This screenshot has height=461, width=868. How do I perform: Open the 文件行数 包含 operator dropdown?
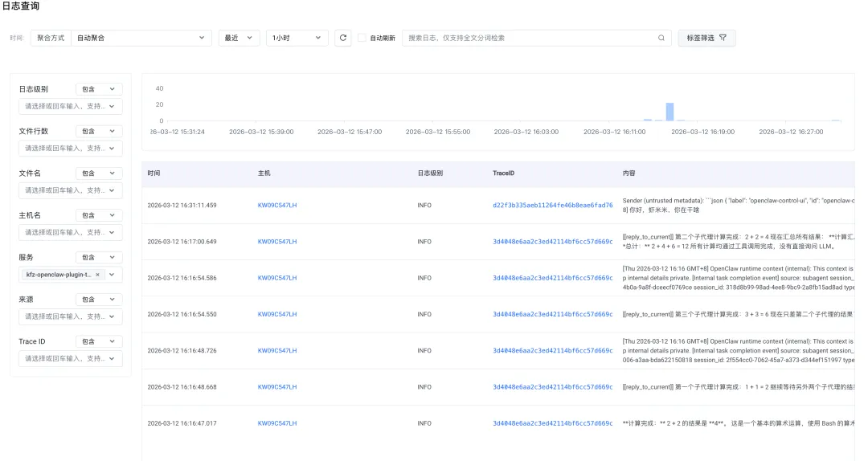[x=99, y=131]
